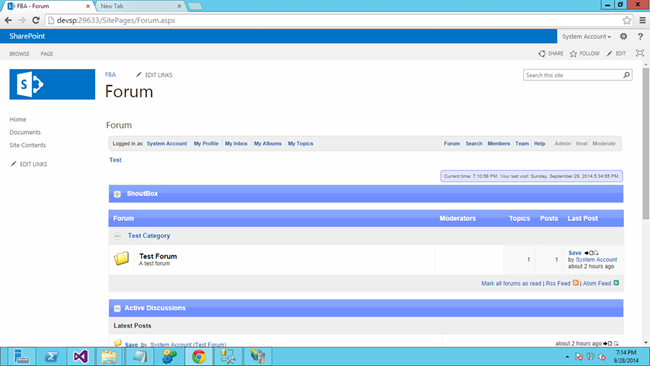
Task: Expand the ShoutBox panel
Action: coord(117,194)
